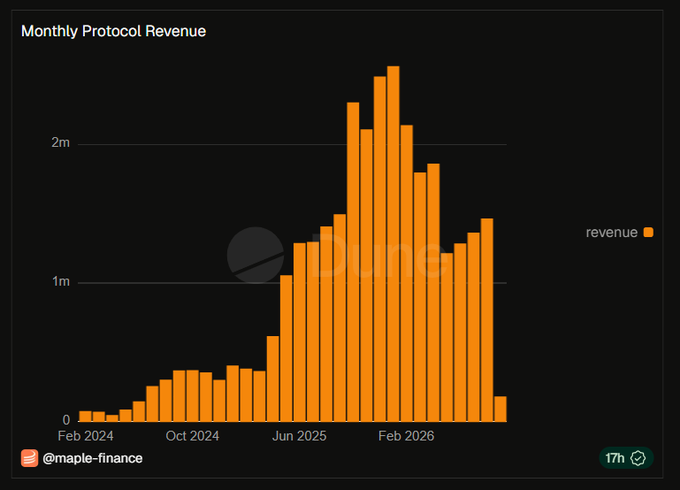Click the verified checkmark badge icon

[x=638, y=458]
